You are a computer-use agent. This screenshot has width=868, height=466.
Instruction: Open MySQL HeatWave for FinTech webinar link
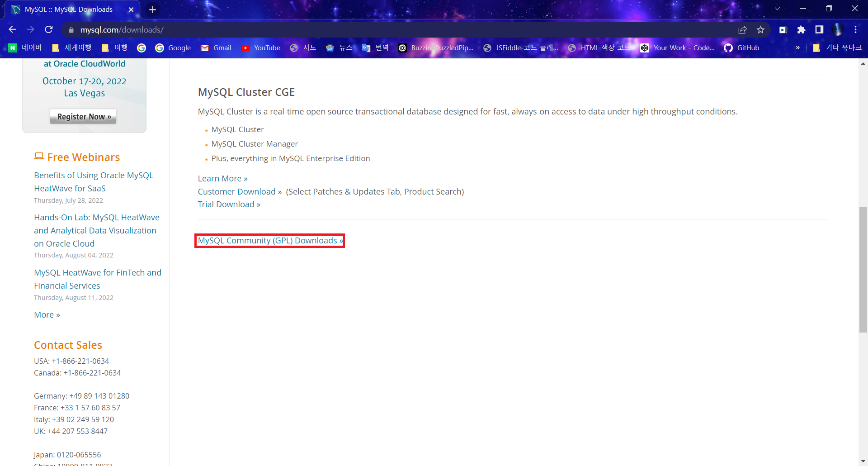(98, 279)
